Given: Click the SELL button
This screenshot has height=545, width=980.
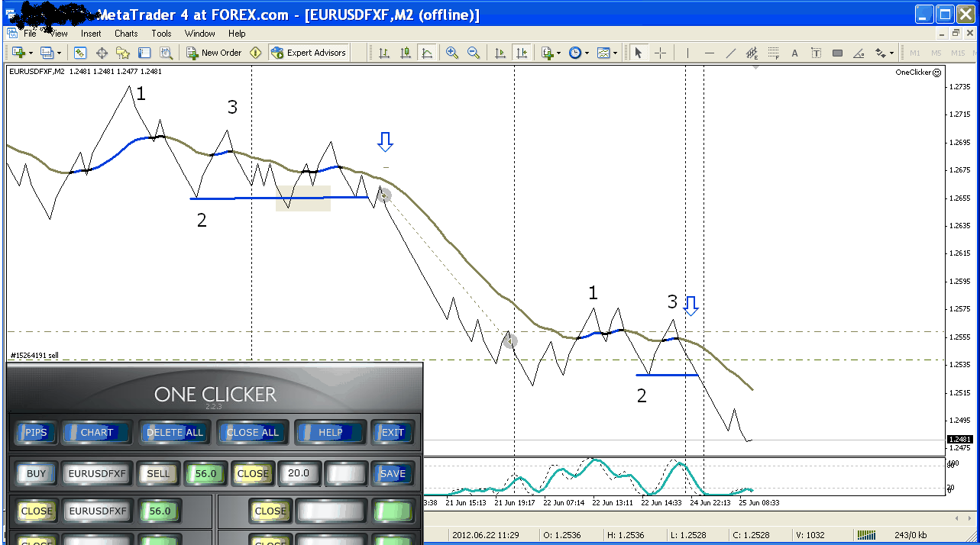Looking at the screenshot, I should click(159, 473).
